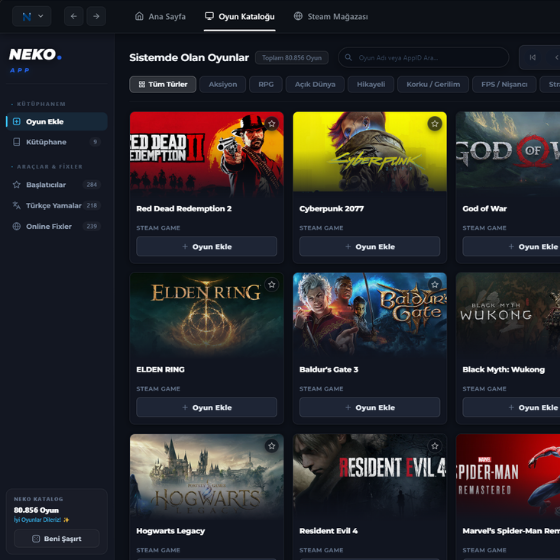Toggle favorite star on Red Dead Redemption 2
Viewport: 560px width, 560px height.
pyautogui.click(x=271, y=124)
